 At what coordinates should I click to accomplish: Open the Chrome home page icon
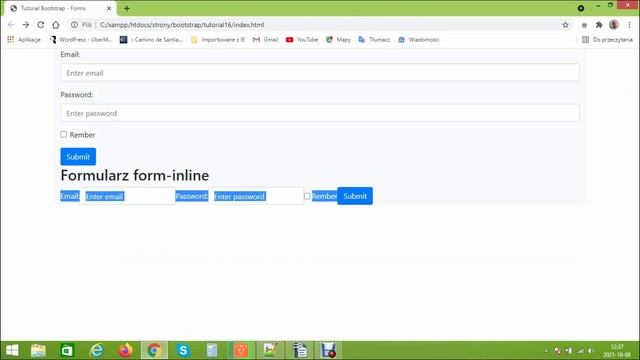56,25
